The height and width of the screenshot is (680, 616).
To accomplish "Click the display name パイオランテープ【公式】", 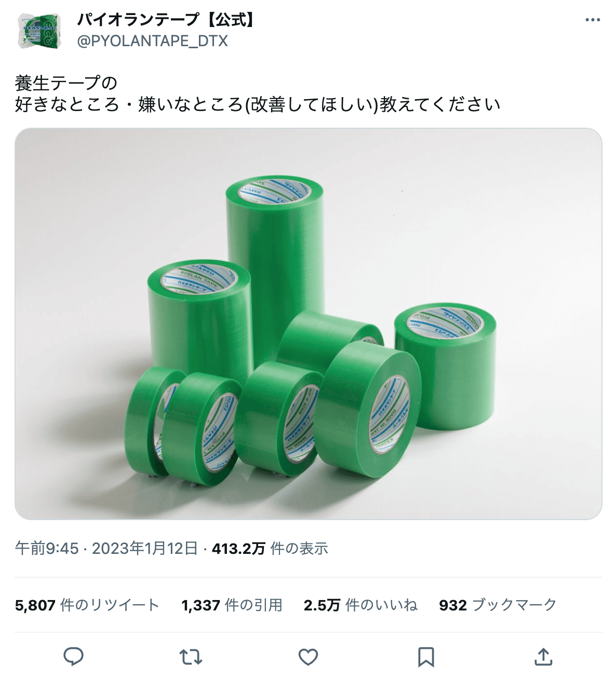I will coord(167,20).
